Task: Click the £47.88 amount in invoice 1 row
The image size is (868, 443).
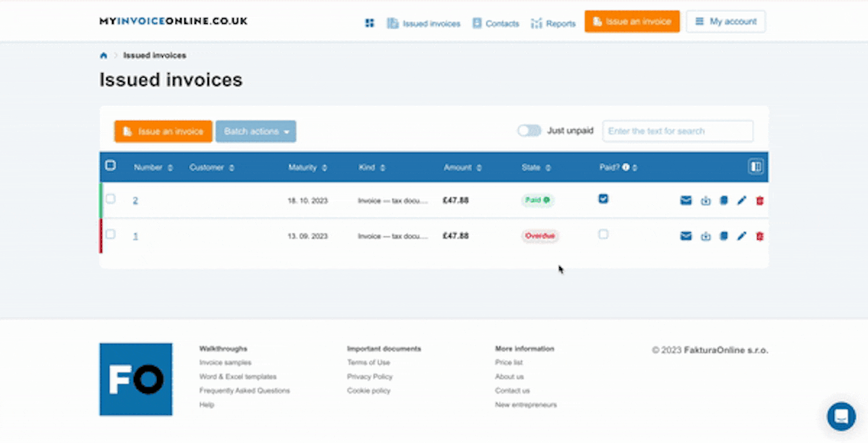Action: [456, 236]
